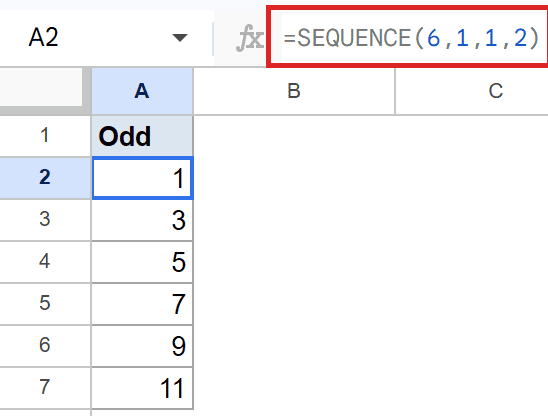
Task: Select cell A7 containing 11
Action: pos(142,388)
